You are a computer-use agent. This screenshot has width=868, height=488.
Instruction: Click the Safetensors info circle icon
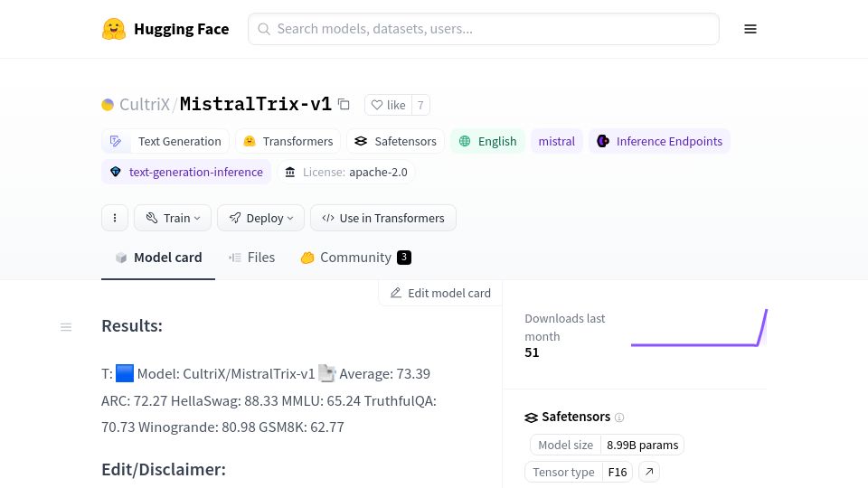click(619, 418)
